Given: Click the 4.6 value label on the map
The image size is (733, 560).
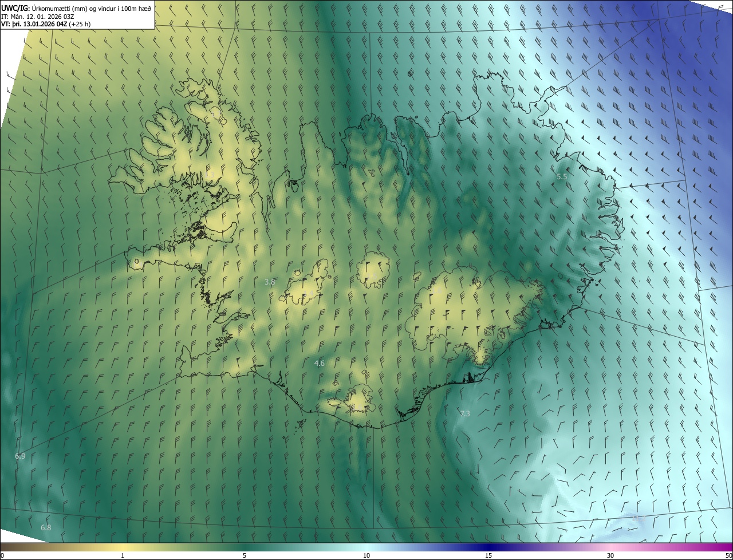Looking at the screenshot, I should [x=320, y=363].
